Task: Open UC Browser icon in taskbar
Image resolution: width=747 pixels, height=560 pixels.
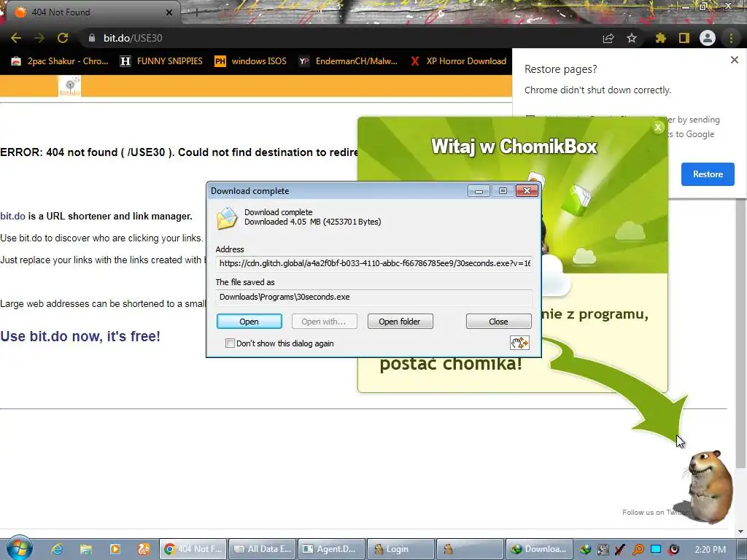Action: pyautogui.click(x=144, y=549)
